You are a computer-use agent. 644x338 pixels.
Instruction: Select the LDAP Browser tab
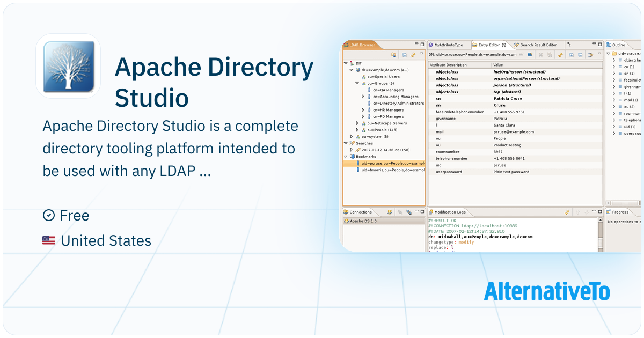(360, 45)
